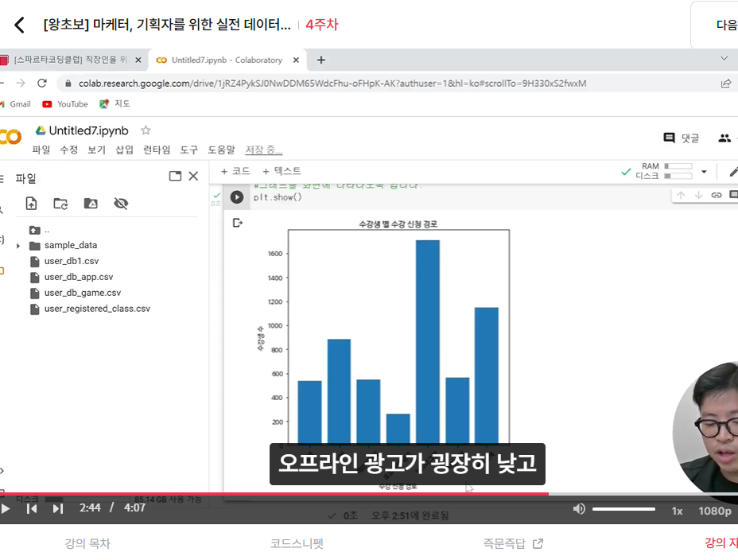This screenshot has height=560, width=738.
Task: Move cell down with arrow icon
Action: click(x=698, y=195)
